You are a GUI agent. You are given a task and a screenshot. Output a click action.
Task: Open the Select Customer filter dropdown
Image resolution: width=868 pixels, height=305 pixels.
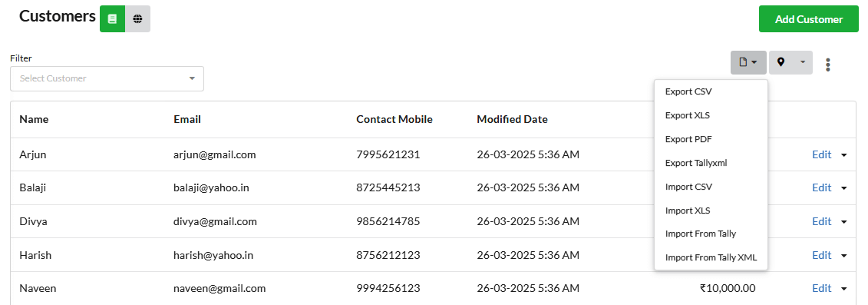coord(107,78)
